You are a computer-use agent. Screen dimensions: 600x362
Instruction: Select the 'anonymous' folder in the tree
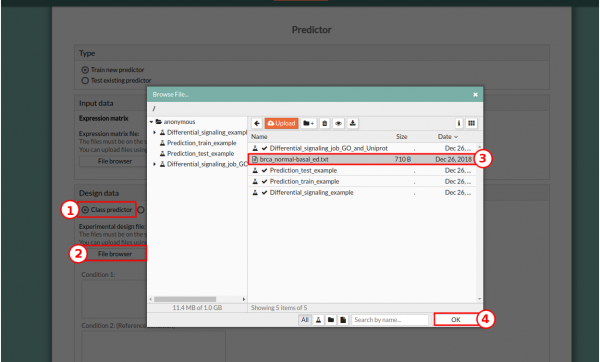[179, 122]
